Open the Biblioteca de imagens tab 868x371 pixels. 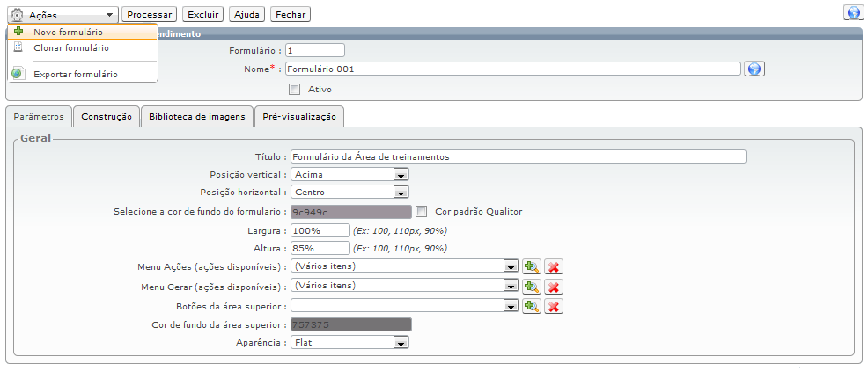197,117
